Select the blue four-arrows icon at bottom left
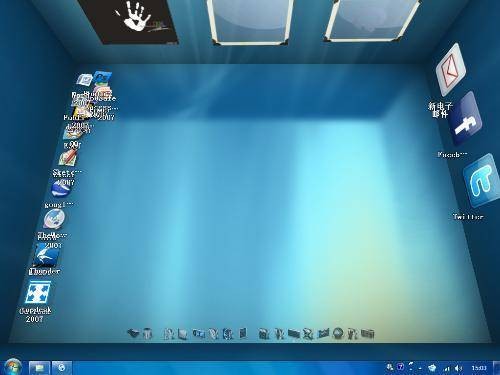Viewport: 500px width, 375px height. click(38, 293)
